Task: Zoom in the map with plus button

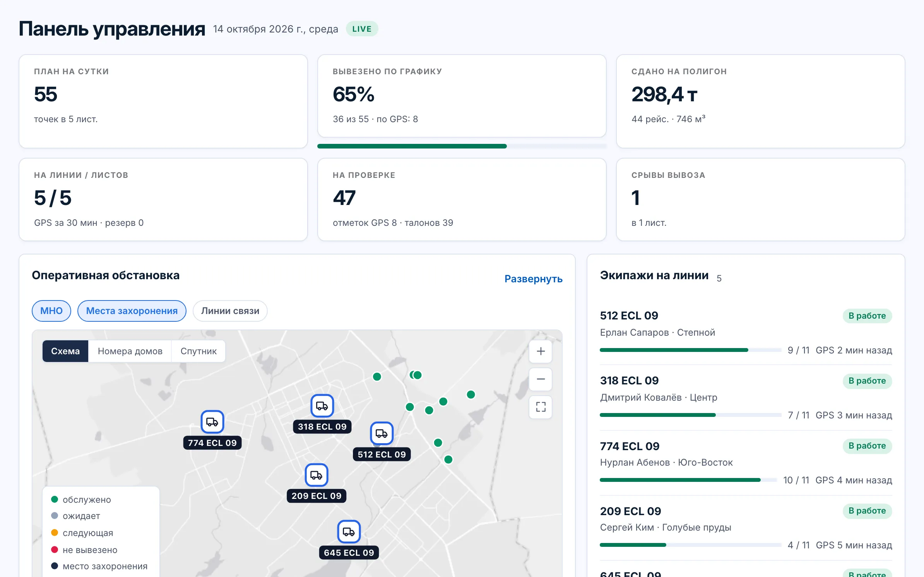Action: [x=541, y=351]
